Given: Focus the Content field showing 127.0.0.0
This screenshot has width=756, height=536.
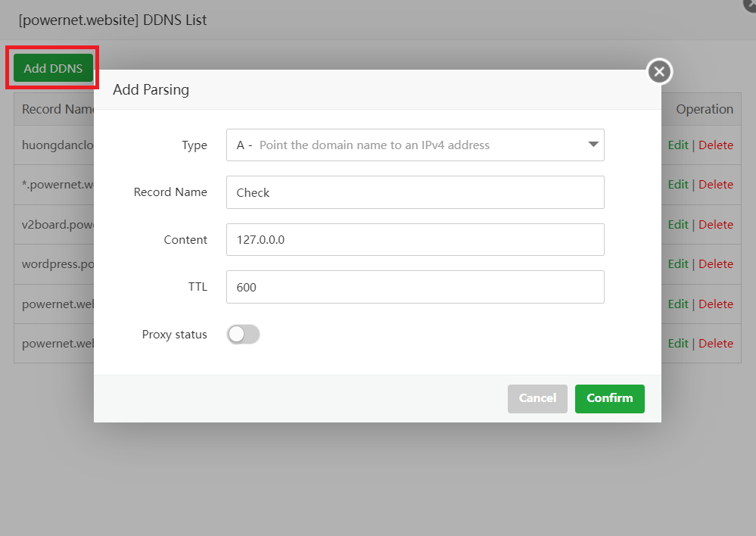Looking at the screenshot, I should tap(415, 240).
